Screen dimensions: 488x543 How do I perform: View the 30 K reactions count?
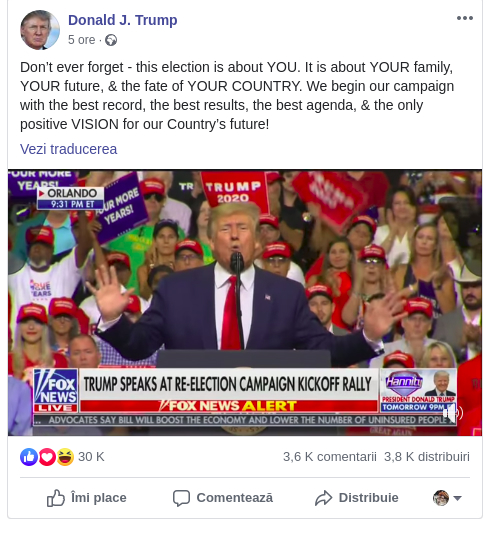(91, 457)
